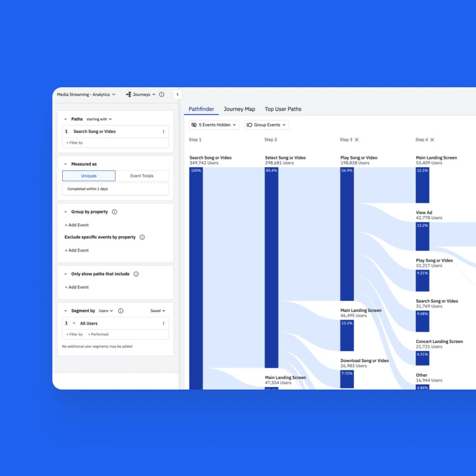Switch measurement to Event Totals
The height and width of the screenshot is (476, 476).
point(142,176)
